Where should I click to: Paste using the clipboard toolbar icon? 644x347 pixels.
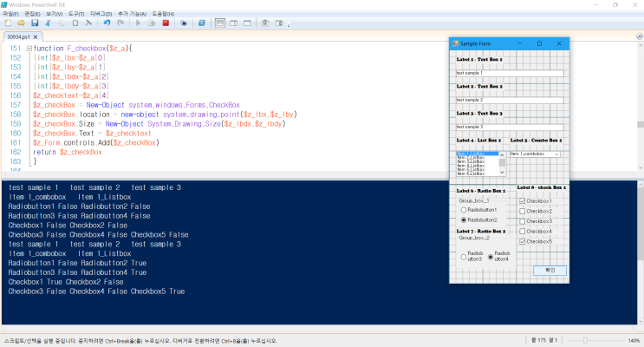[x=75, y=23]
